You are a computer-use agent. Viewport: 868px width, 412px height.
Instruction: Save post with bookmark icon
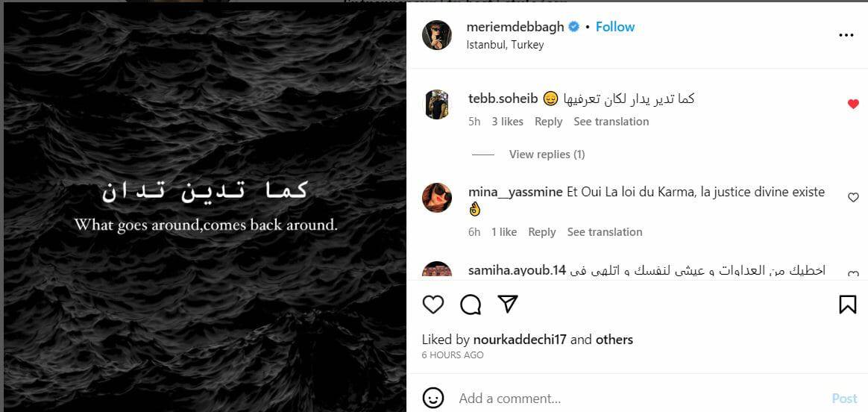[x=847, y=305]
